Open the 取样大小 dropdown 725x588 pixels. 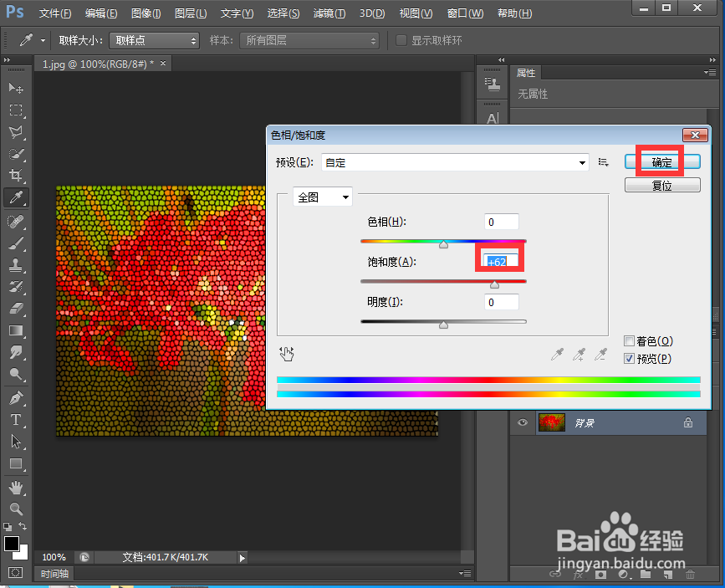pyautogui.click(x=154, y=41)
